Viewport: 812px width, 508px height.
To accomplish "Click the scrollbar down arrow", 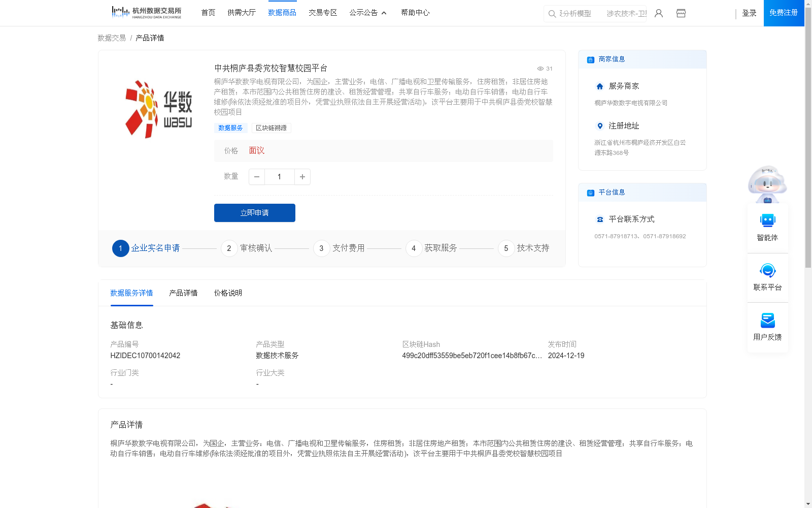I will [808, 504].
